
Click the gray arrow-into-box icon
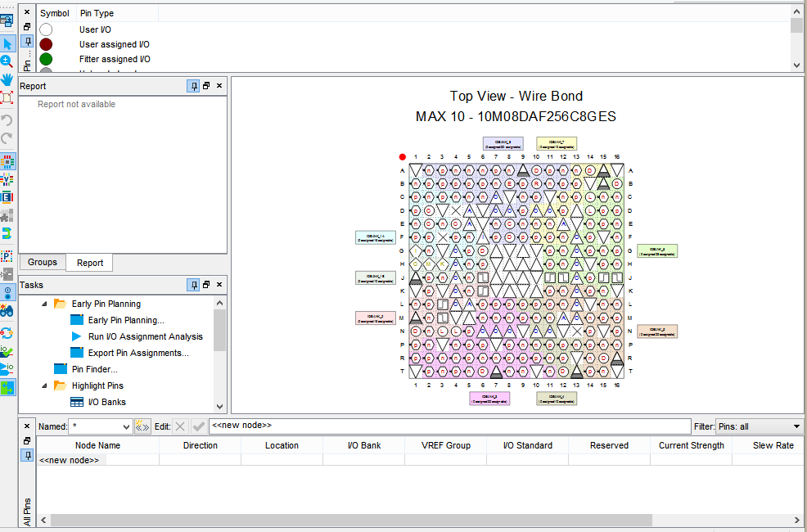tap(7, 273)
